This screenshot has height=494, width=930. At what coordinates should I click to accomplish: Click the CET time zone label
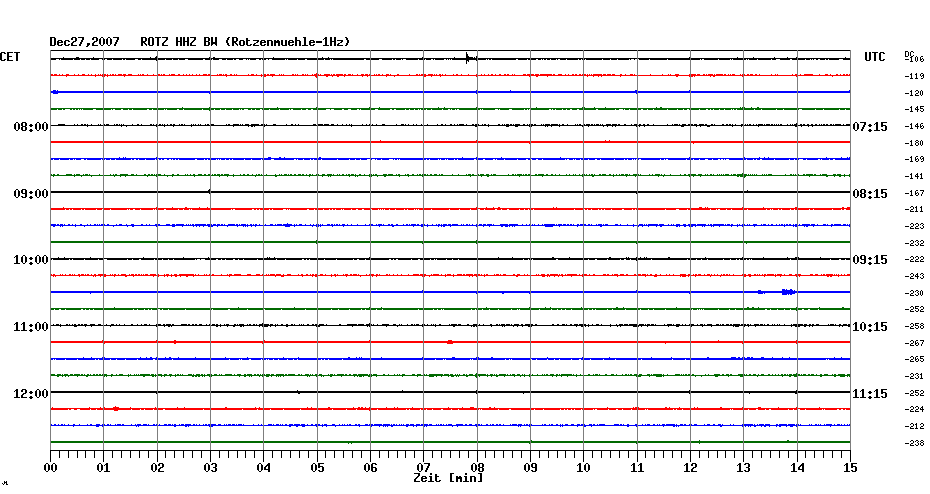(x=10, y=57)
